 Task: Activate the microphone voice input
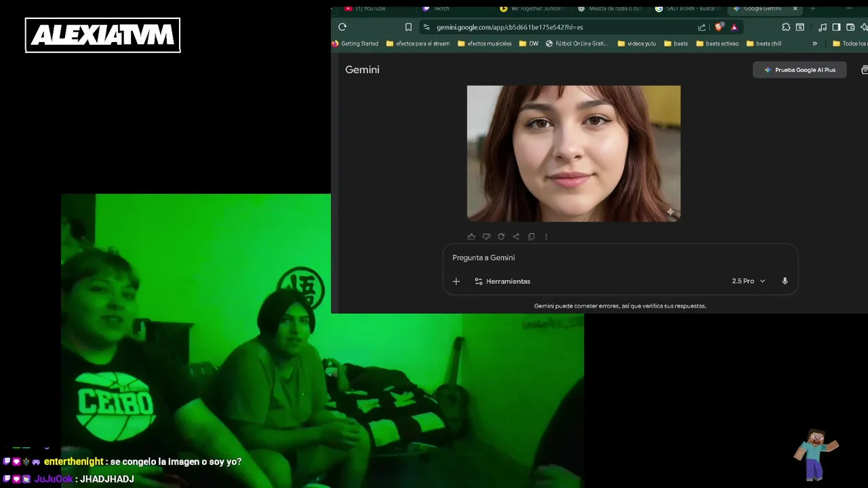[785, 281]
